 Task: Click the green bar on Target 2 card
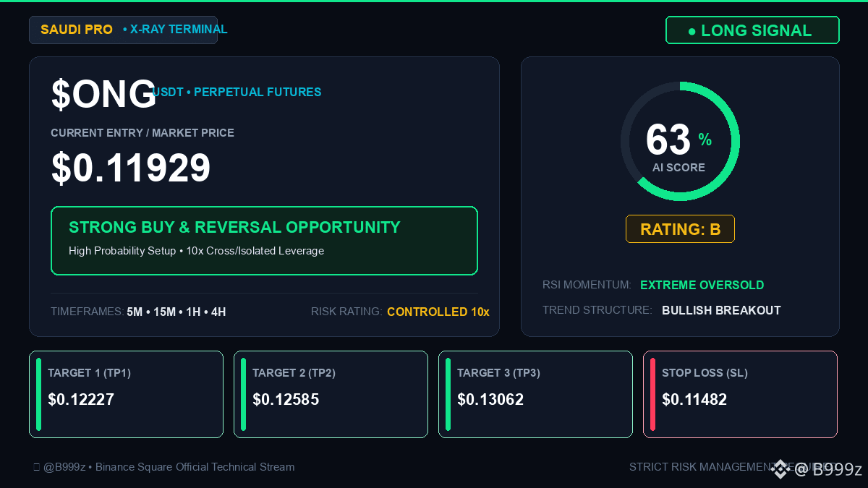(x=244, y=394)
